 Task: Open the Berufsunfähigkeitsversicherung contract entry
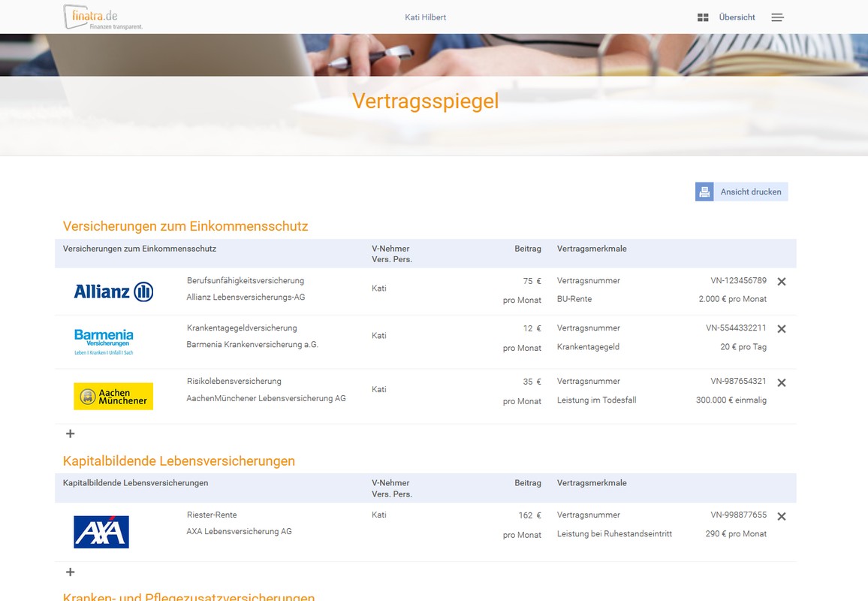tap(246, 281)
